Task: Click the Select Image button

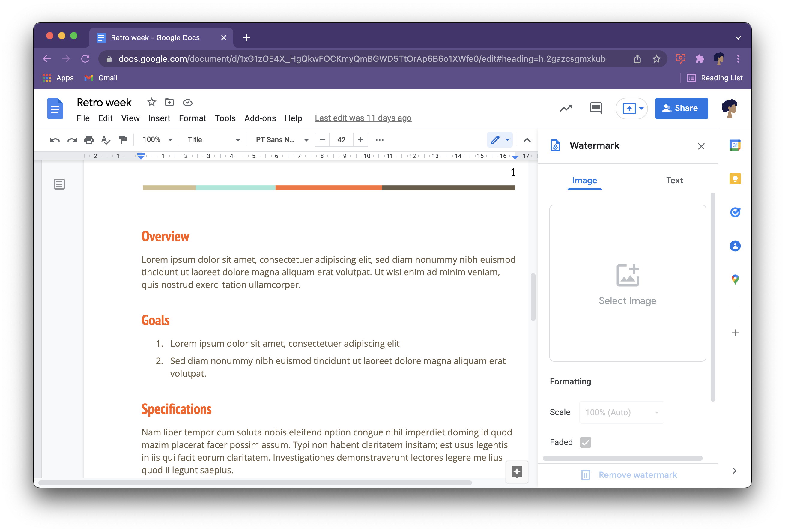Action: 627,285
